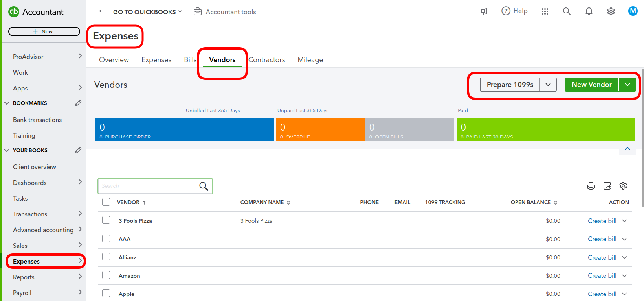Sort by Vendor name arrow

[144, 203]
